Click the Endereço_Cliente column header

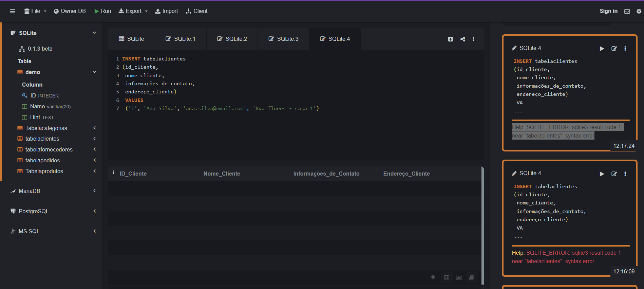(x=406, y=174)
